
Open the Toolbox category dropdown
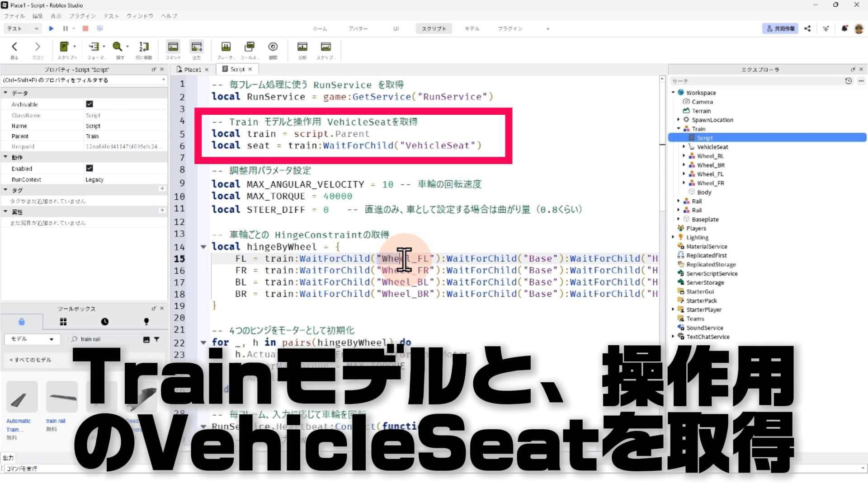[x=32, y=339]
